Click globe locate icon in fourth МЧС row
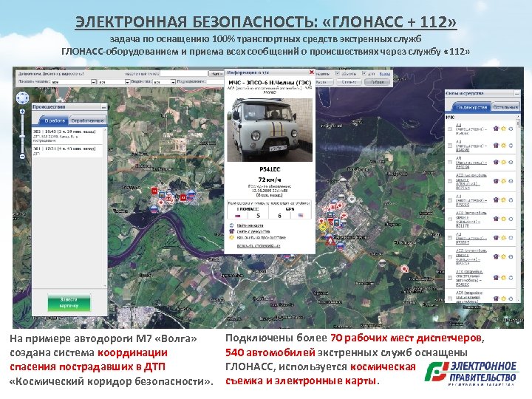The height and width of the screenshot is (399, 532). [511, 181]
